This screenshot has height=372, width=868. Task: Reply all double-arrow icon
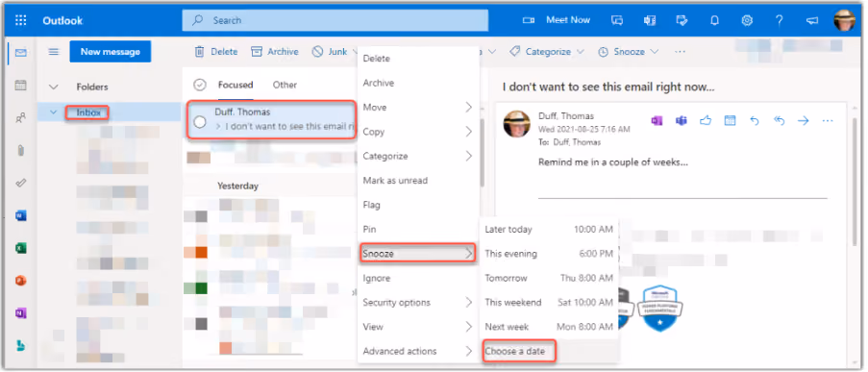tap(779, 121)
